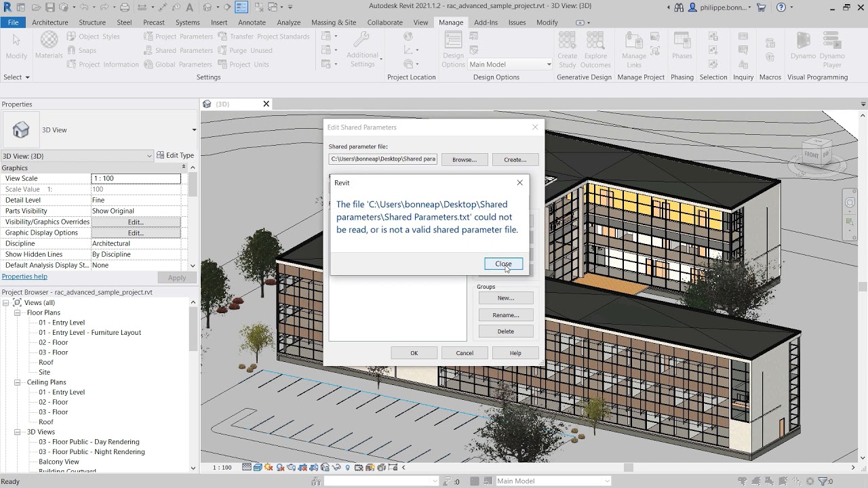Click the Edit Type button
The height and width of the screenshot is (488, 868).
[176, 156]
